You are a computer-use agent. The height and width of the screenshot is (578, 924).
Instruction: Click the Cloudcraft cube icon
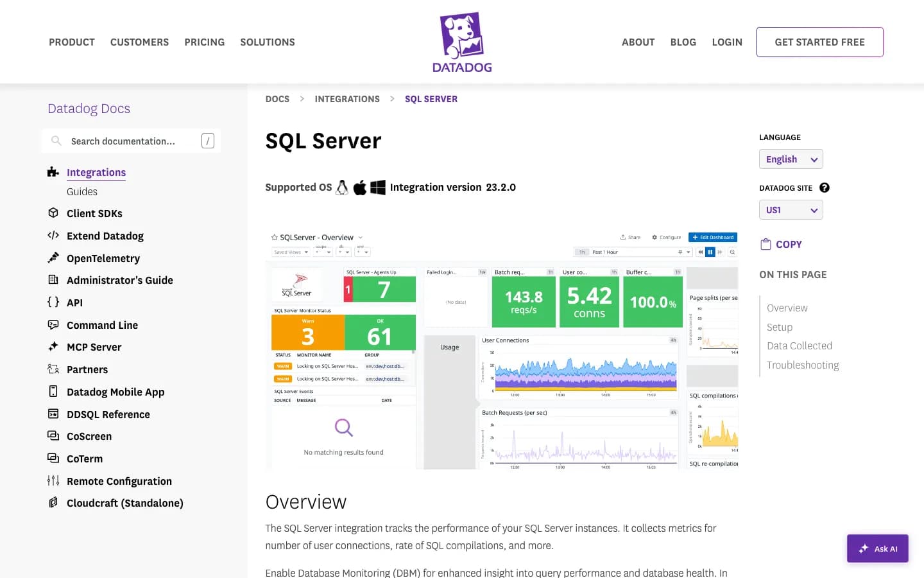tap(53, 502)
